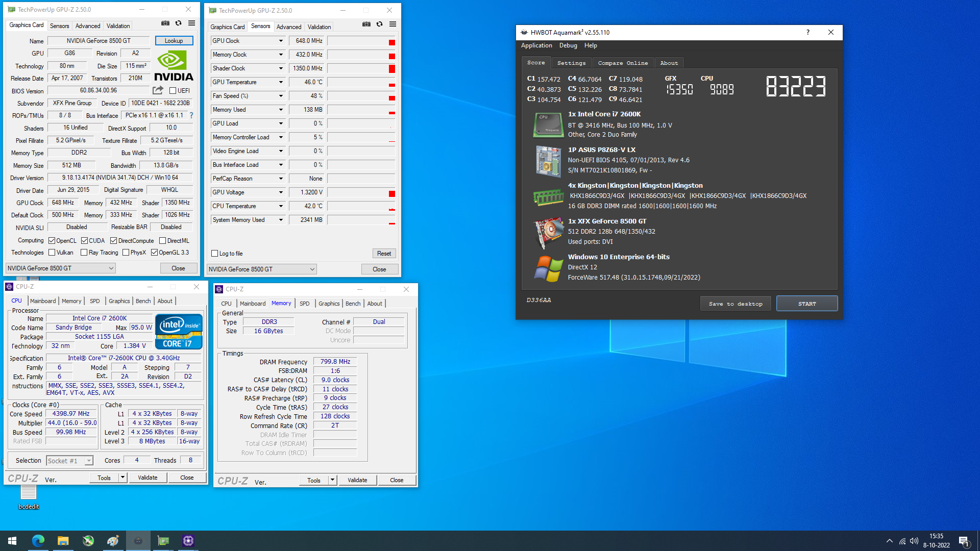Open hamburger menu in GPU-Z Graphics Card window
Screen dimensions: 980x551
pyautogui.click(x=191, y=23)
